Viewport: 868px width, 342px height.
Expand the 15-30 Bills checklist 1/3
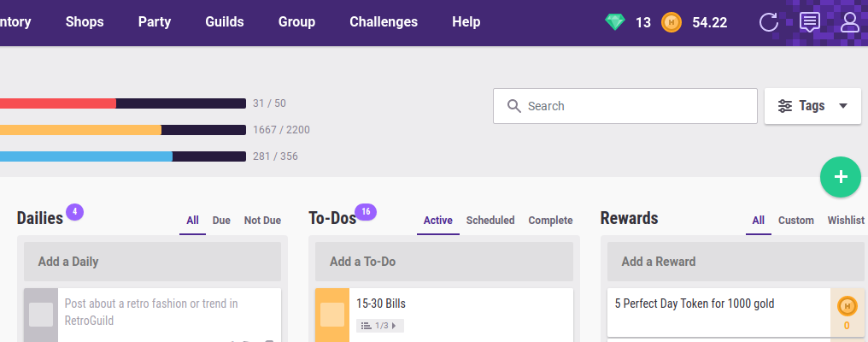point(380,326)
